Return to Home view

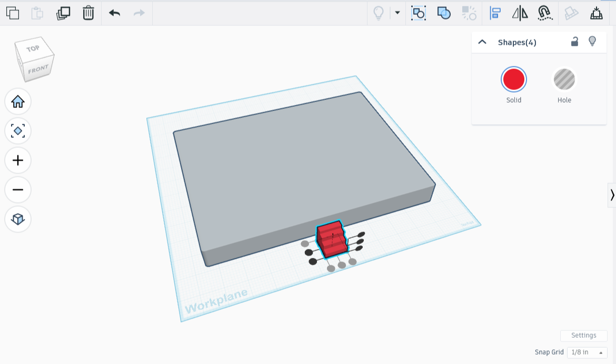pyautogui.click(x=18, y=102)
